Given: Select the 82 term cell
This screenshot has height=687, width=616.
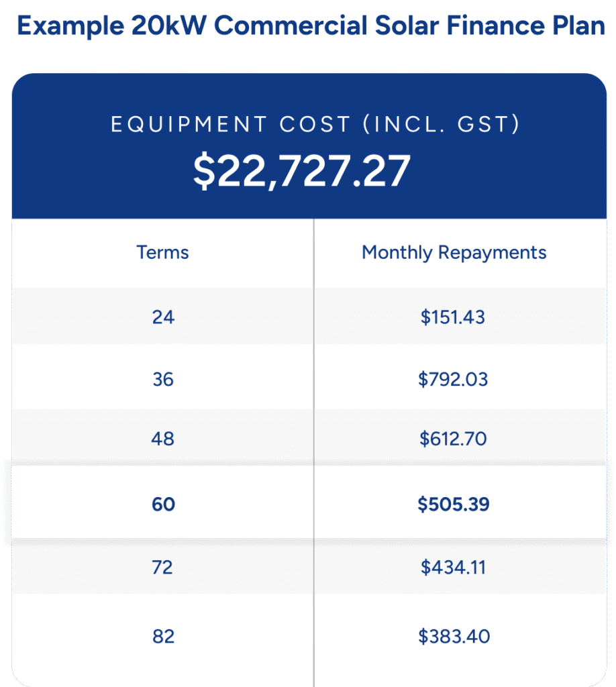Looking at the screenshot, I should tap(163, 635).
